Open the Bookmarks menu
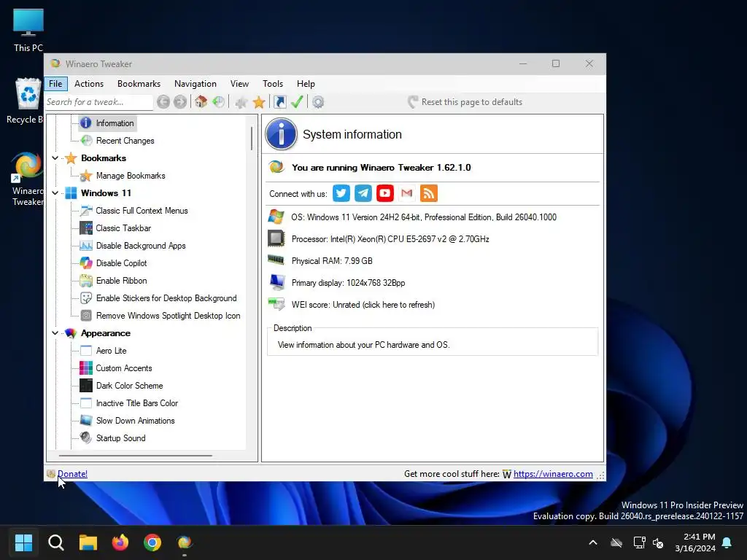This screenshot has height=560, width=747. (139, 84)
